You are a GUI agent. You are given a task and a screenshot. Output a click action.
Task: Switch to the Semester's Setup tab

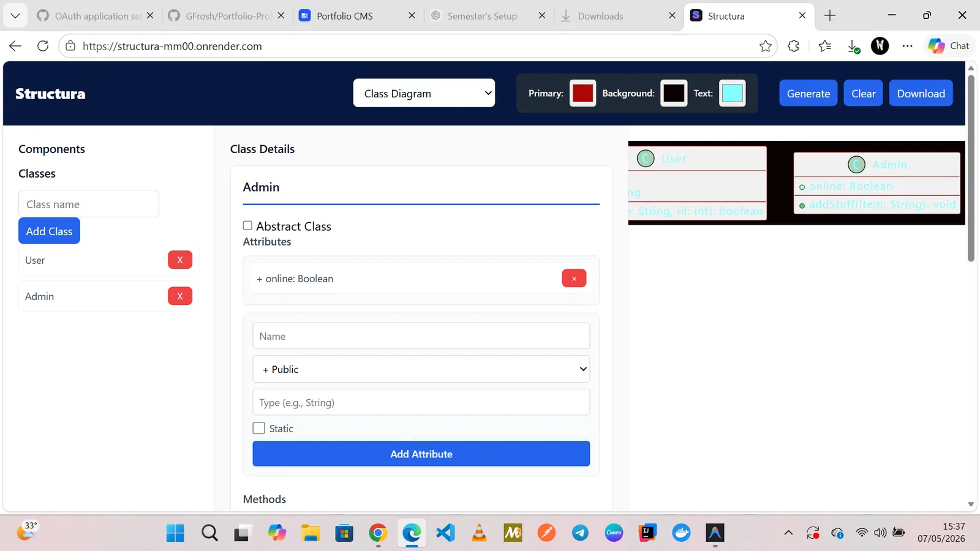click(488, 16)
